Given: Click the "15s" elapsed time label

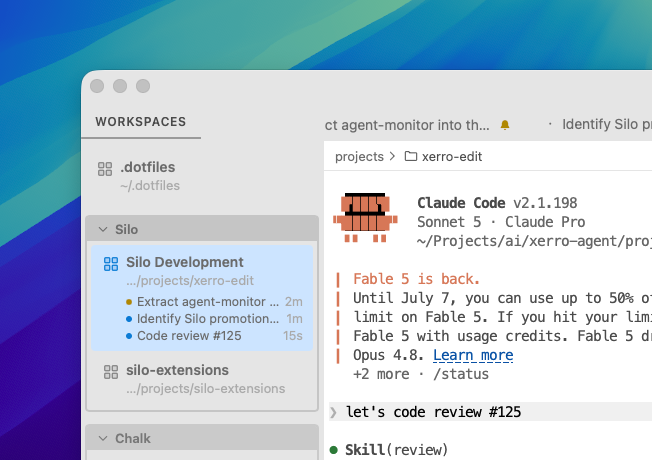Looking at the screenshot, I should (x=293, y=336).
